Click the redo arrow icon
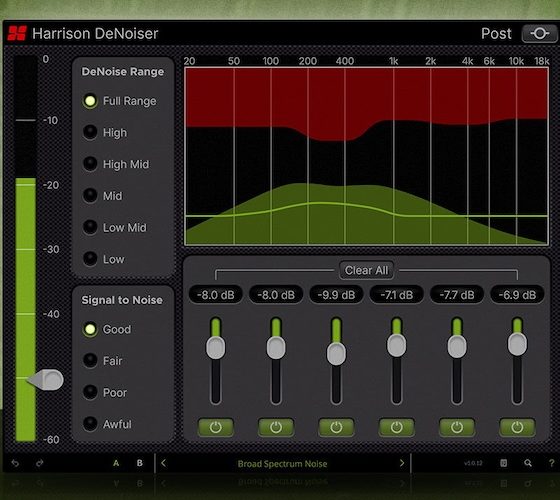This screenshot has height=500, width=560. coord(40,463)
